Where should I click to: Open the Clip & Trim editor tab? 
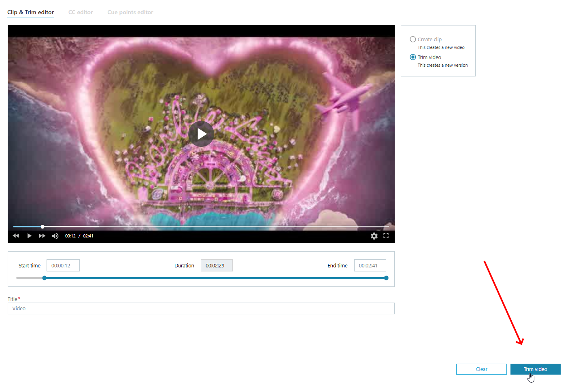30,12
